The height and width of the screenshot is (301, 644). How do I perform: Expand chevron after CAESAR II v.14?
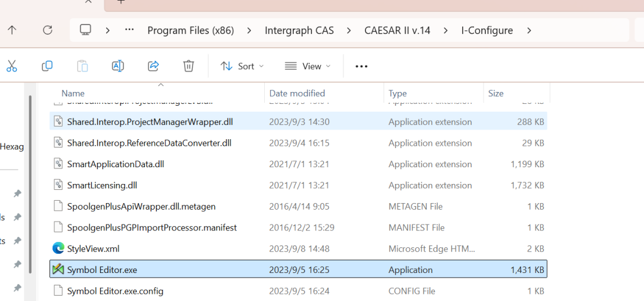tap(445, 30)
